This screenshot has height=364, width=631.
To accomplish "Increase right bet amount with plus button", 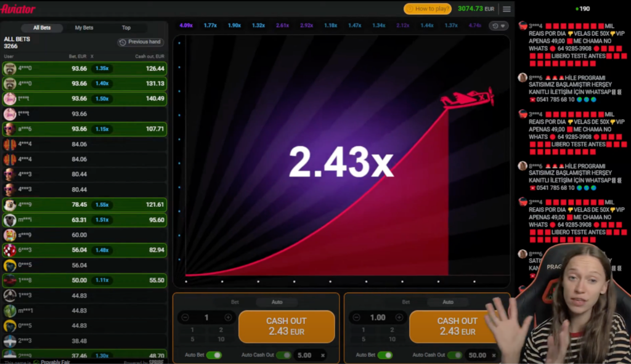I will (x=399, y=318).
